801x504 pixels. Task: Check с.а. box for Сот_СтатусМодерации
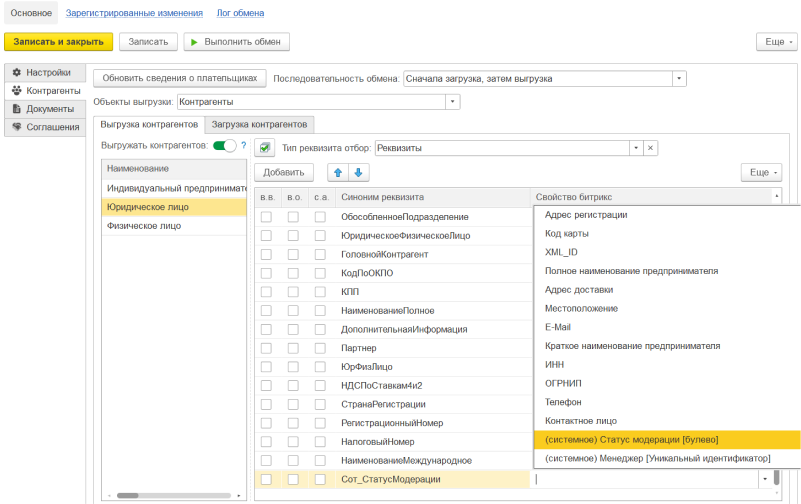point(320,479)
